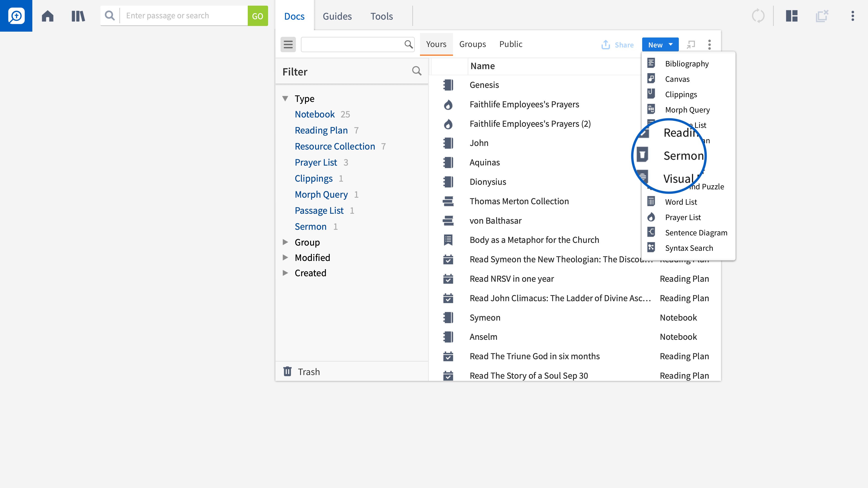Click the search magnifier in the command box

pos(109,16)
